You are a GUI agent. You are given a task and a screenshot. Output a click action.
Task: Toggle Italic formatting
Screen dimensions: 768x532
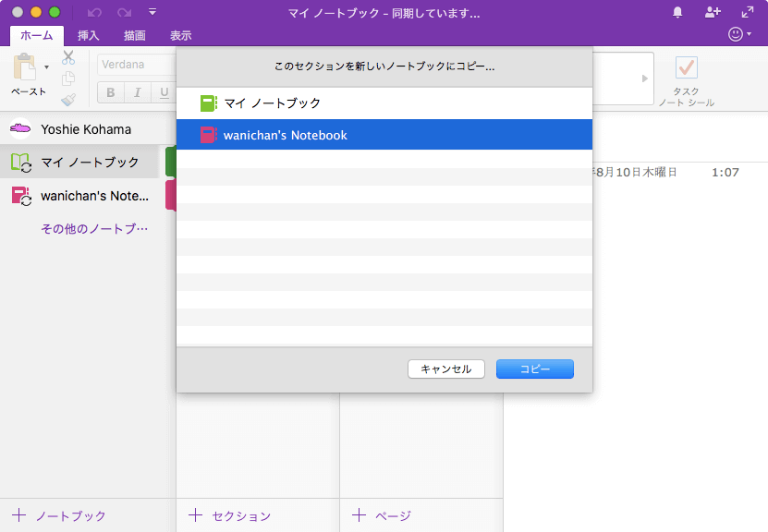[x=138, y=92]
